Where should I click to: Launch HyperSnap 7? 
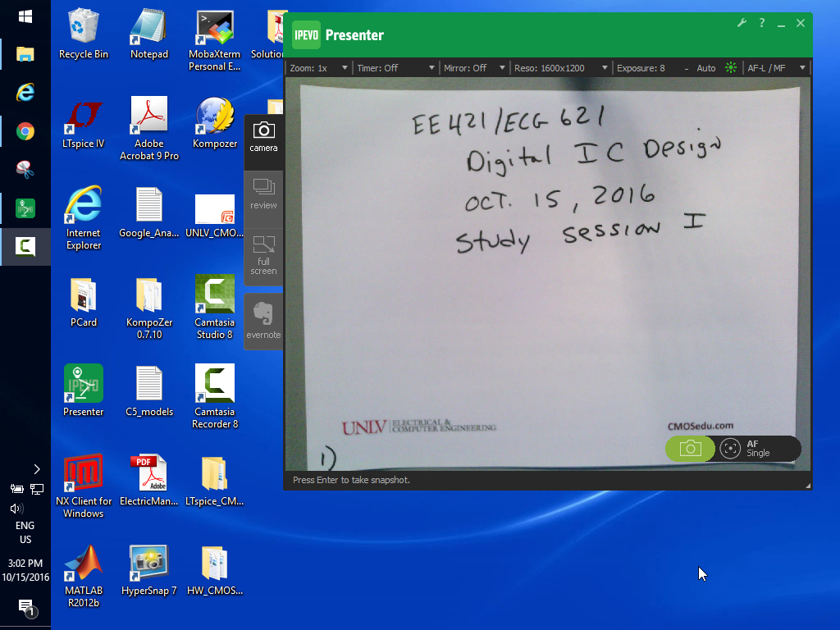pos(149,571)
